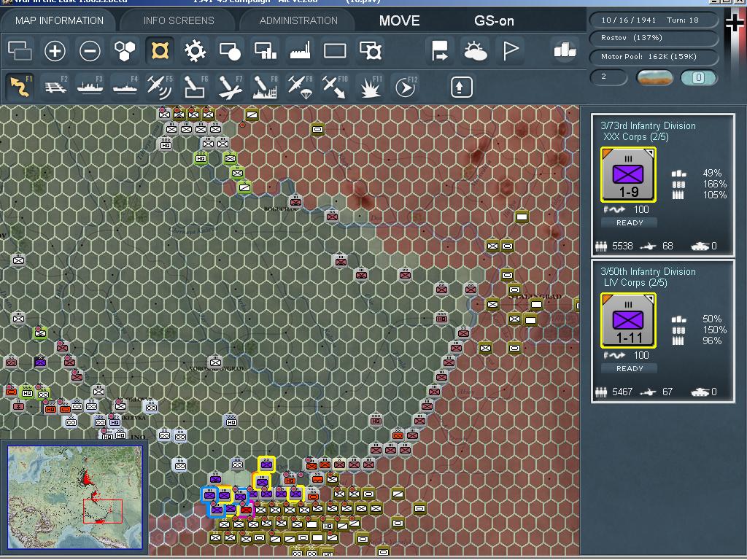Select the 1-11 infantry unit counter
Image resolution: width=747 pixels, height=560 pixels.
(628, 320)
